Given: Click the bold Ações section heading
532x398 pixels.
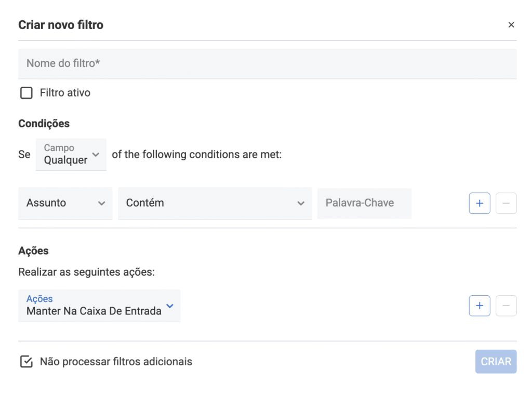Looking at the screenshot, I should pyautogui.click(x=33, y=251).
